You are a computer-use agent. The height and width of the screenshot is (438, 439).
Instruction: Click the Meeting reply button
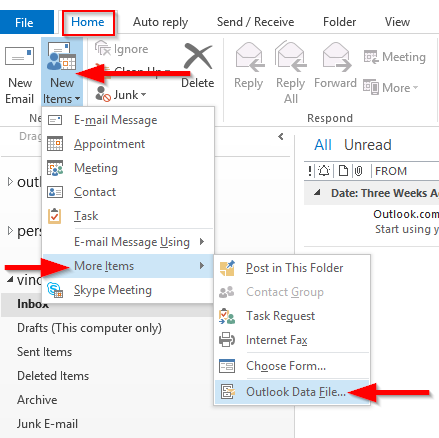click(x=394, y=57)
